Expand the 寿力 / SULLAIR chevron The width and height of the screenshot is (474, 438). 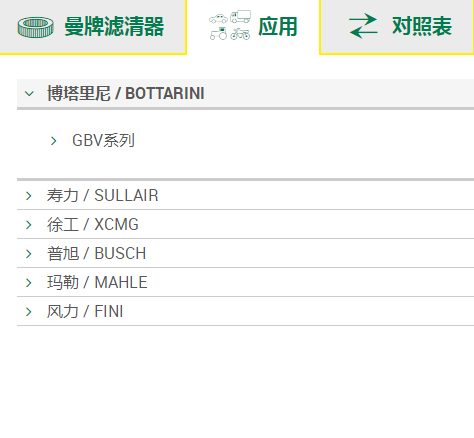tap(29, 196)
